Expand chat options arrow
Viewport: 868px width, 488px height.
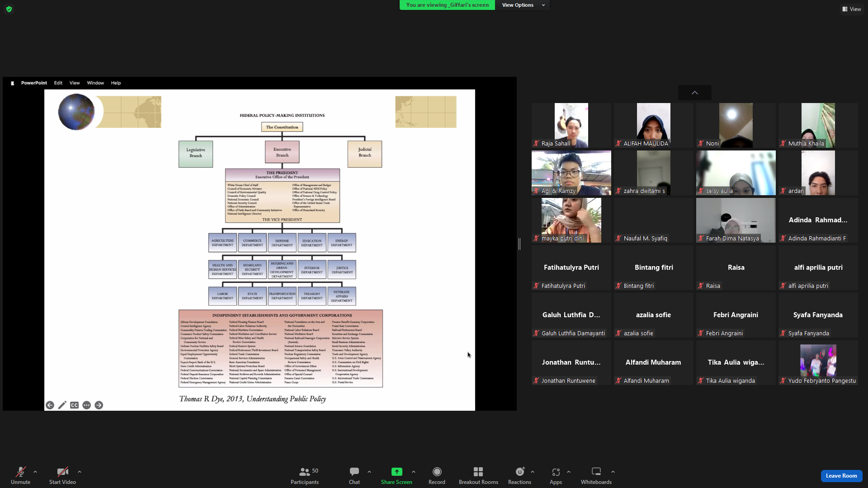(x=369, y=472)
